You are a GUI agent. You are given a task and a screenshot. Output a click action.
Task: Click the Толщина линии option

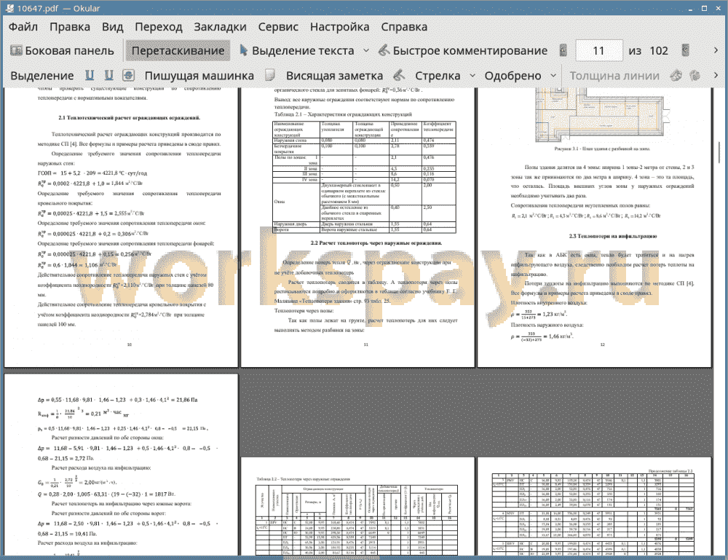[x=614, y=76]
